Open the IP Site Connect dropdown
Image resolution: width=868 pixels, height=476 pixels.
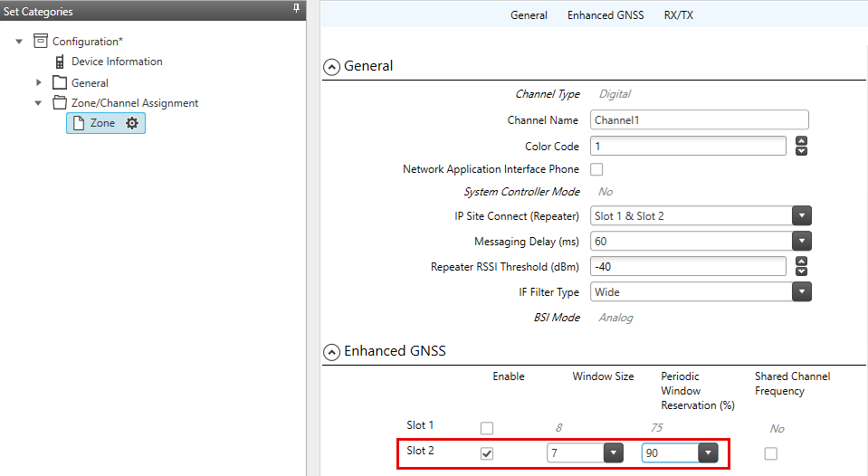tap(801, 216)
